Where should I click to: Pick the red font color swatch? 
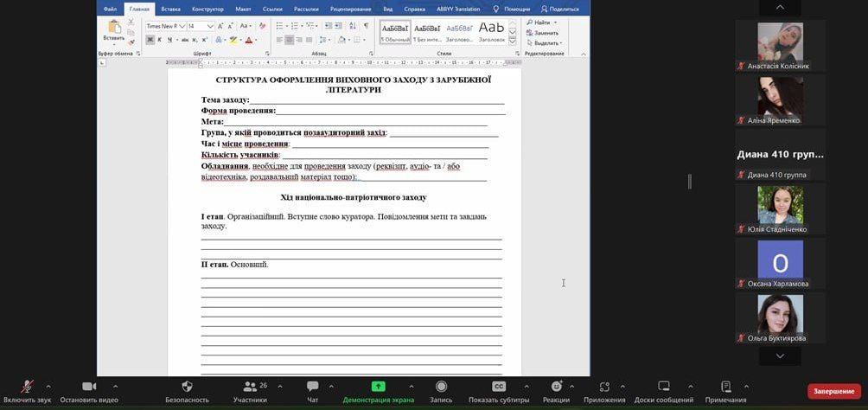(x=248, y=40)
